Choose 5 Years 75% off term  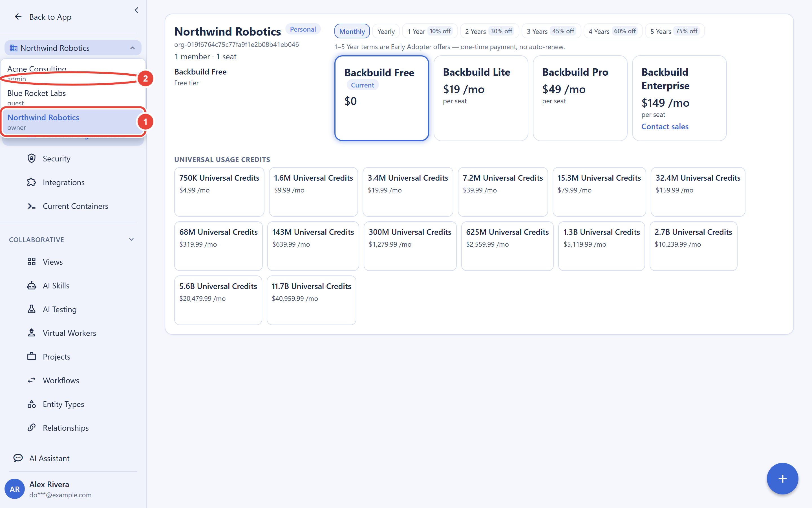pos(675,31)
